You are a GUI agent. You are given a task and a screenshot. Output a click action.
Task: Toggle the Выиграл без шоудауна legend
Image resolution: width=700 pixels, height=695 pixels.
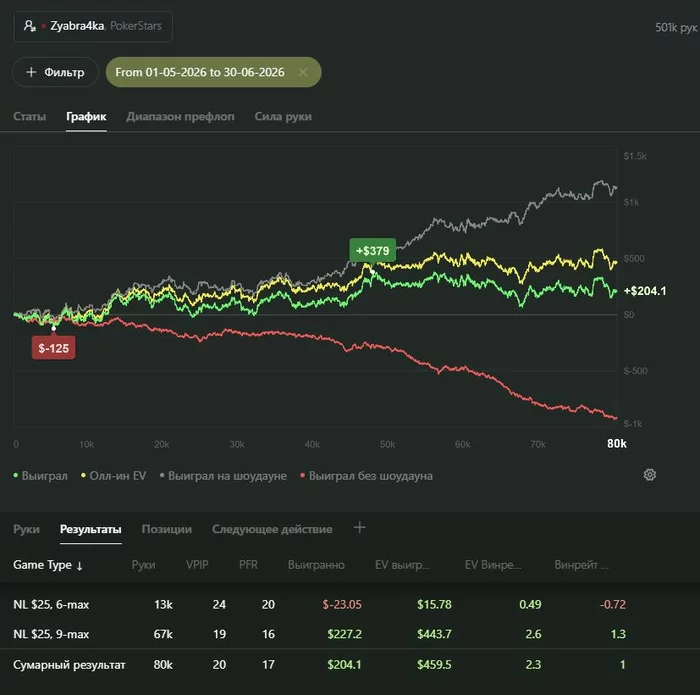[x=367, y=476]
